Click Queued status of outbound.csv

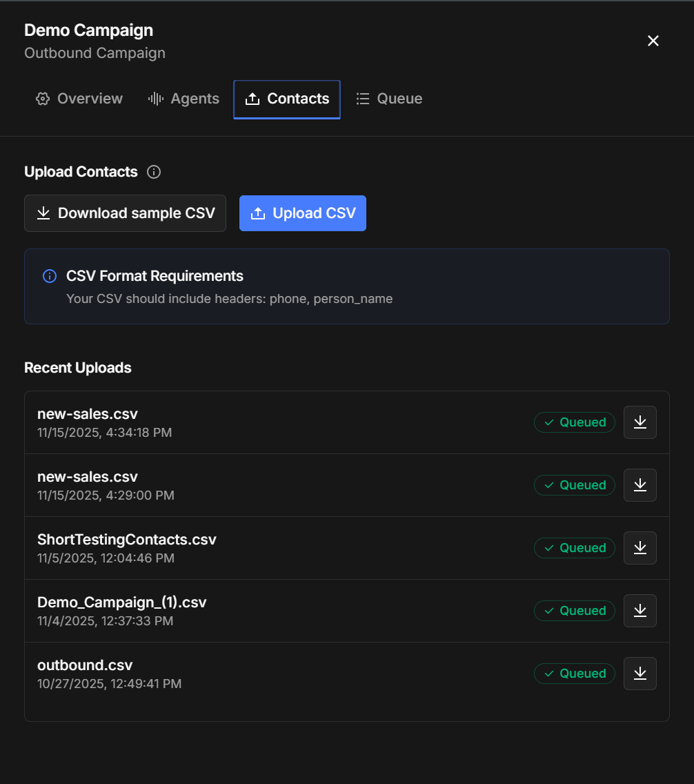(x=575, y=674)
